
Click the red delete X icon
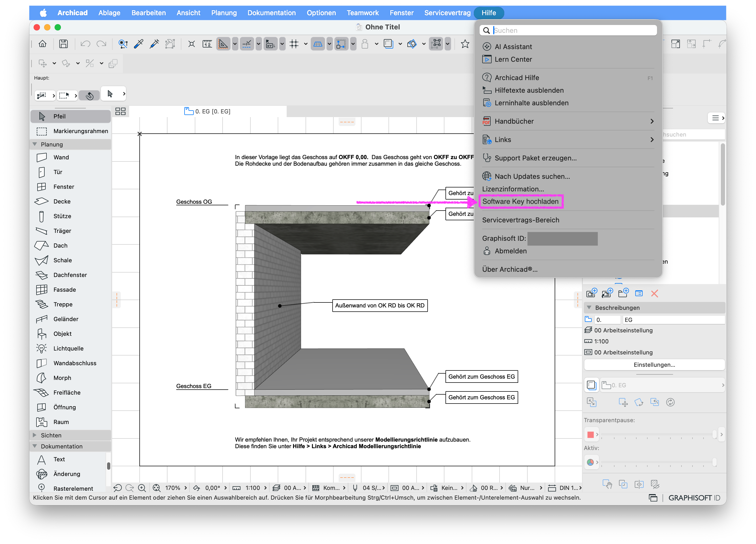coord(654,293)
